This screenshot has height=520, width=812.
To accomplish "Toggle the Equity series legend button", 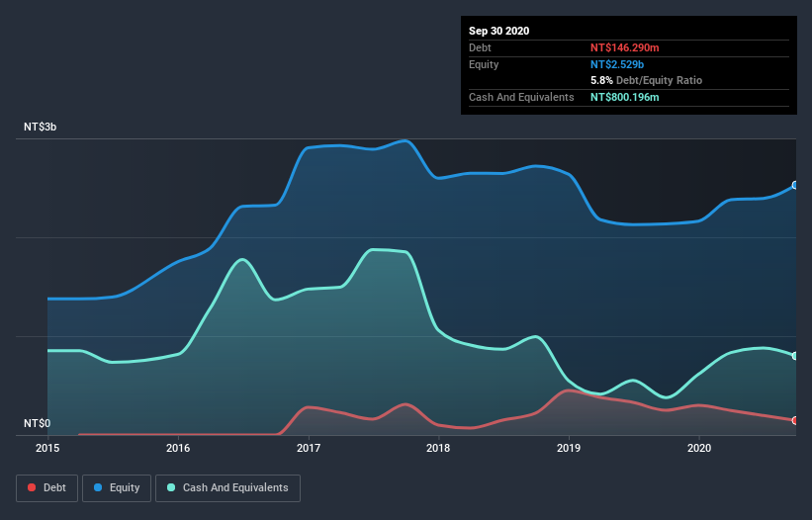I will tap(117, 488).
